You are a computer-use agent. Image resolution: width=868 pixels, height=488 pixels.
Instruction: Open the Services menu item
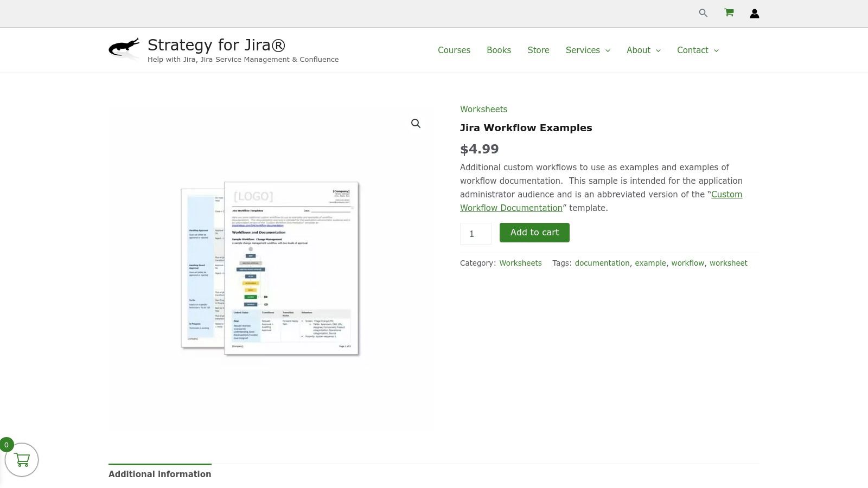tap(583, 50)
